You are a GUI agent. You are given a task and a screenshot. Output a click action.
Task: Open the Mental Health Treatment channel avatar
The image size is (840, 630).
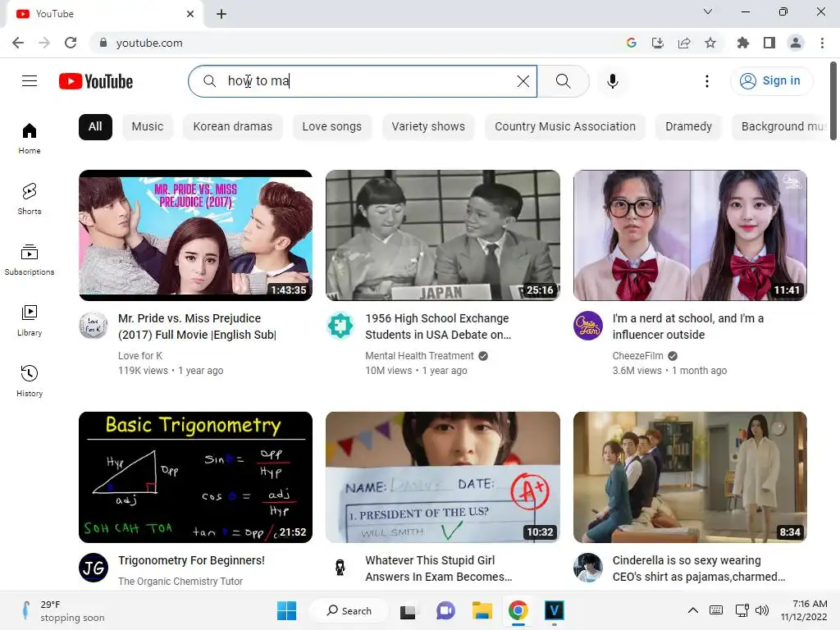pyautogui.click(x=340, y=325)
